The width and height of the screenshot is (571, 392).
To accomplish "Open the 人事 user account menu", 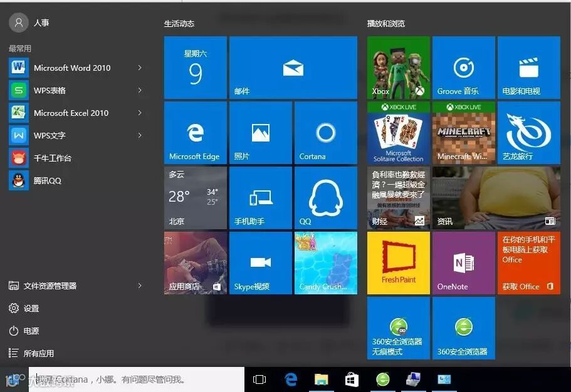I will click(29, 23).
